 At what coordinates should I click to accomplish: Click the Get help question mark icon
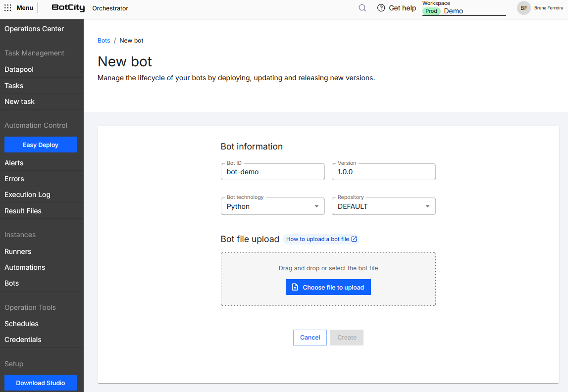point(381,8)
